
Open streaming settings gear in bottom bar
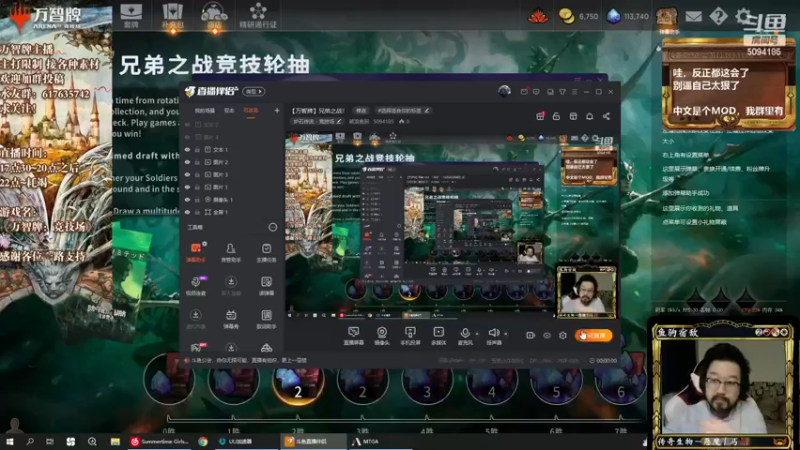[563, 335]
